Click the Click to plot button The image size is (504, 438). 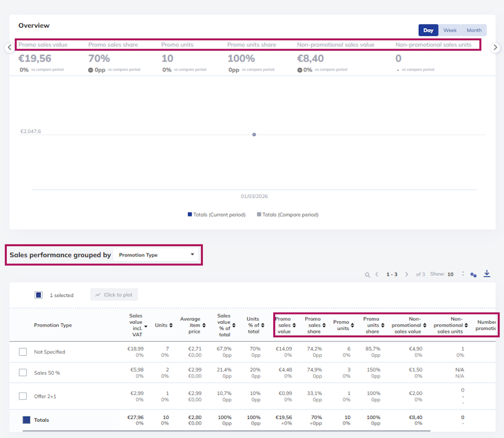point(114,295)
